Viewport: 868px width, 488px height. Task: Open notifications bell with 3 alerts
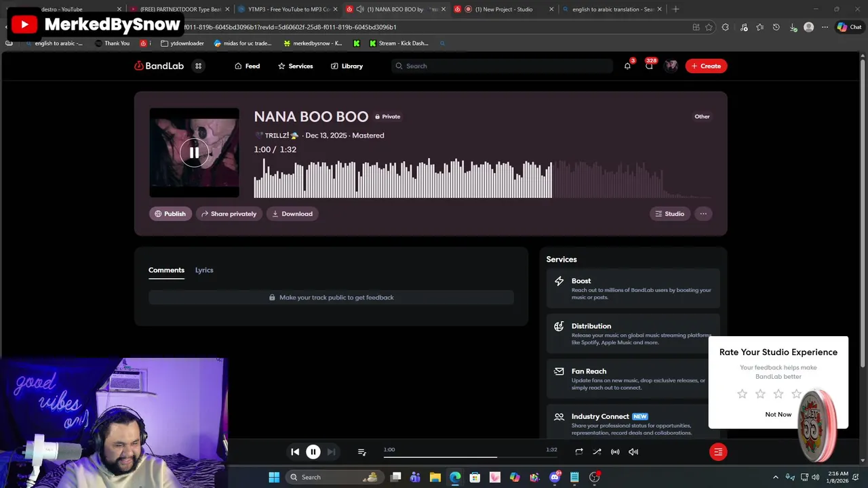[x=627, y=66]
